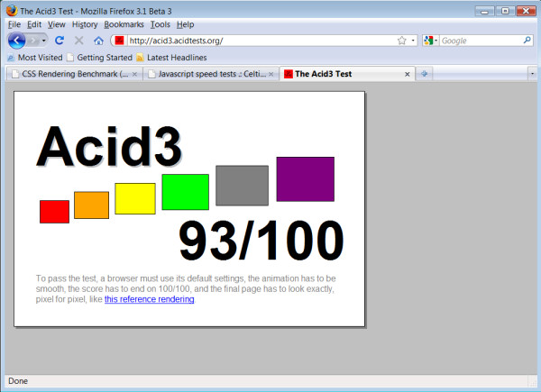The width and height of the screenshot is (541, 392).
Task: Reload the current page
Action: (x=60, y=41)
